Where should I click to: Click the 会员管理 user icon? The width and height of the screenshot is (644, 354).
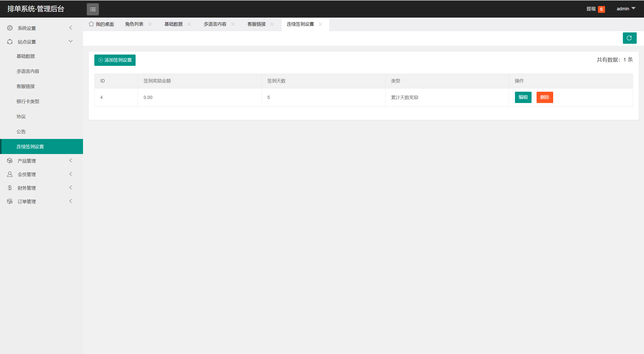click(10, 174)
